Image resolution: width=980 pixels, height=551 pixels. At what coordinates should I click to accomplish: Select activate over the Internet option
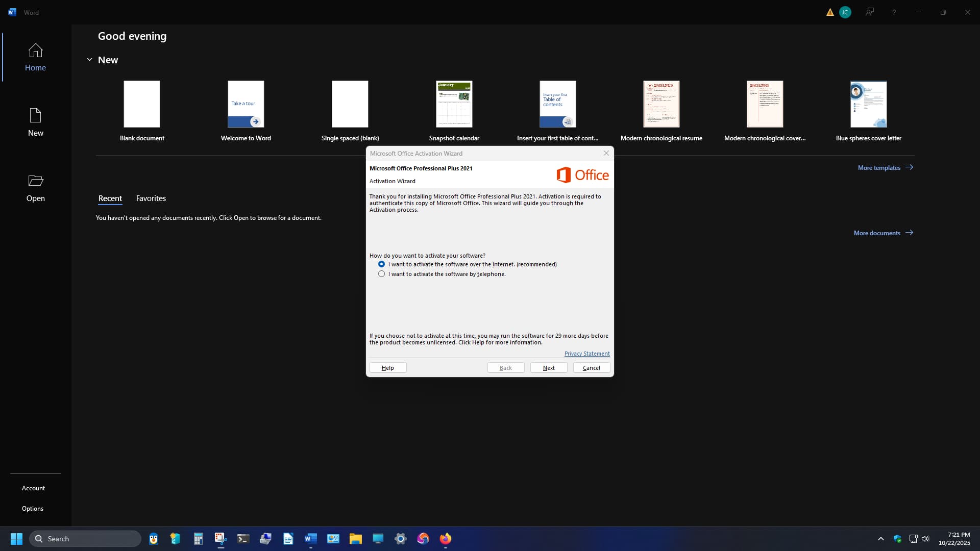tap(381, 264)
